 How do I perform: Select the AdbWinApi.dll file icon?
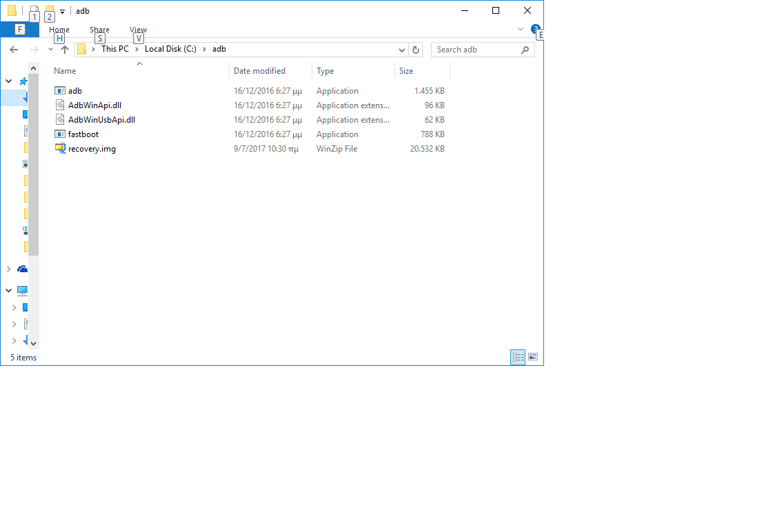tap(60, 105)
